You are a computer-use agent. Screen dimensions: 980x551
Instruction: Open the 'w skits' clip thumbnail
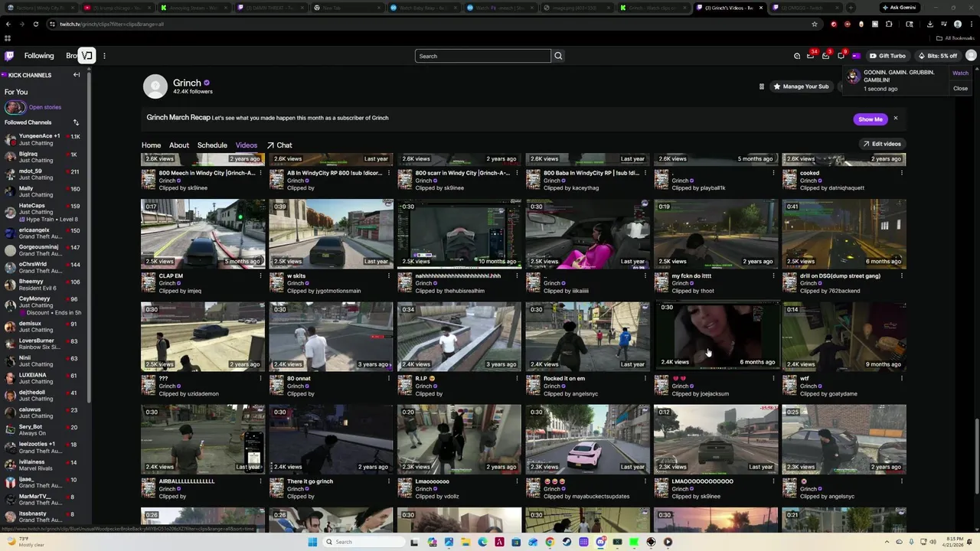tap(331, 233)
